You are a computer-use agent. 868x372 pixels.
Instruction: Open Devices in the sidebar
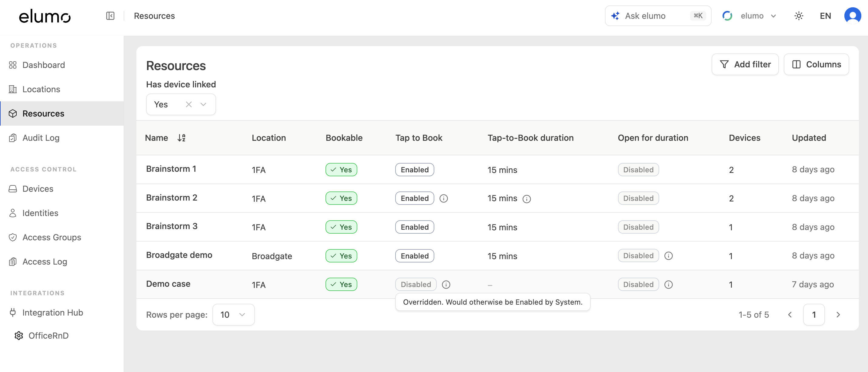coord(62,189)
